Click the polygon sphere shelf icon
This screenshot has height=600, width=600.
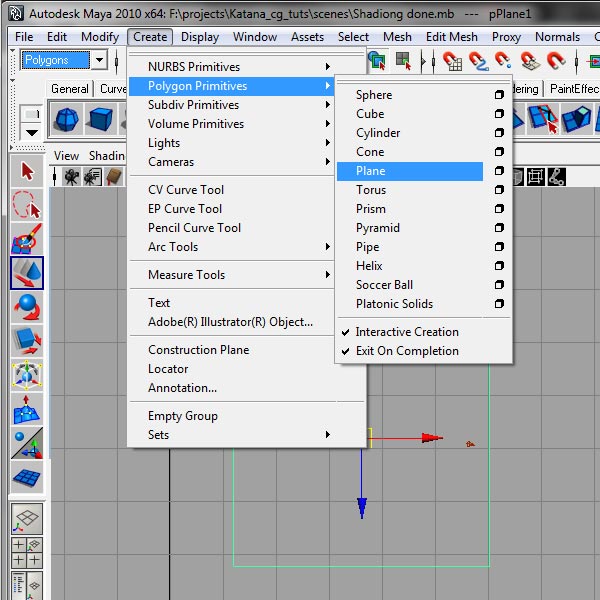(67, 120)
